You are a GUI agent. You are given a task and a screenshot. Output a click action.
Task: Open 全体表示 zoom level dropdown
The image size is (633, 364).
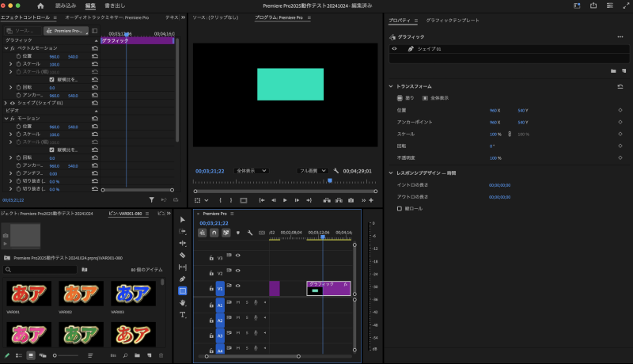tap(251, 171)
